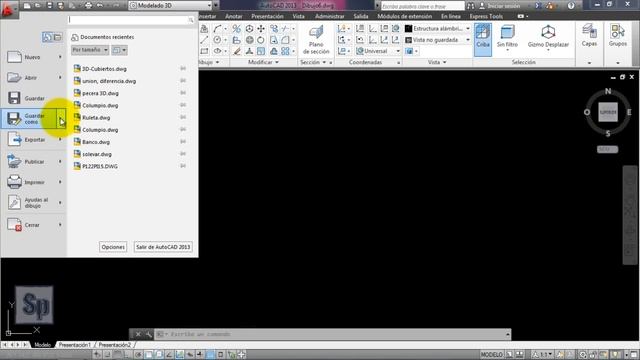The image size is (640, 360).
Task: Open the Express Tools ribbon tab
Action: (x=486, y=16)
